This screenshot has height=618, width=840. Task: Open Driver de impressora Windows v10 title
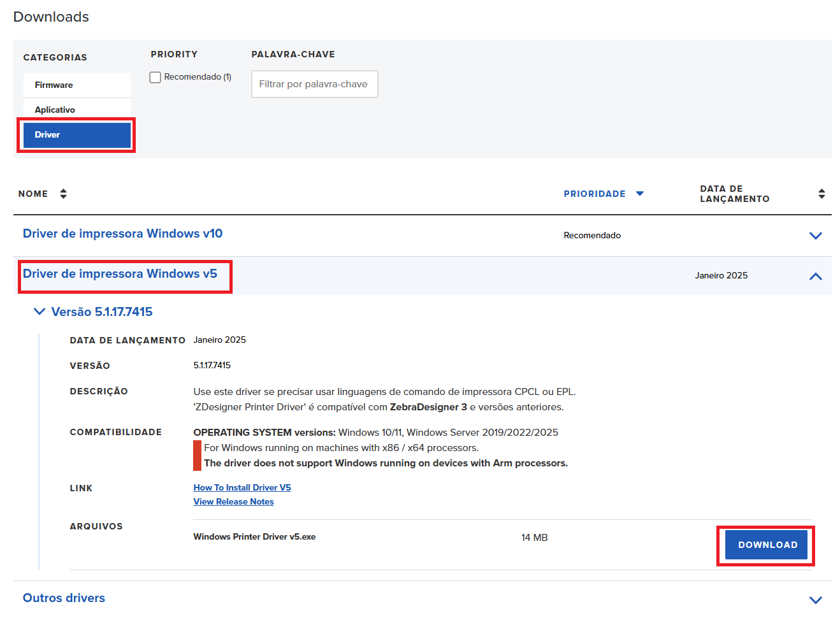[x=122, y=234]
